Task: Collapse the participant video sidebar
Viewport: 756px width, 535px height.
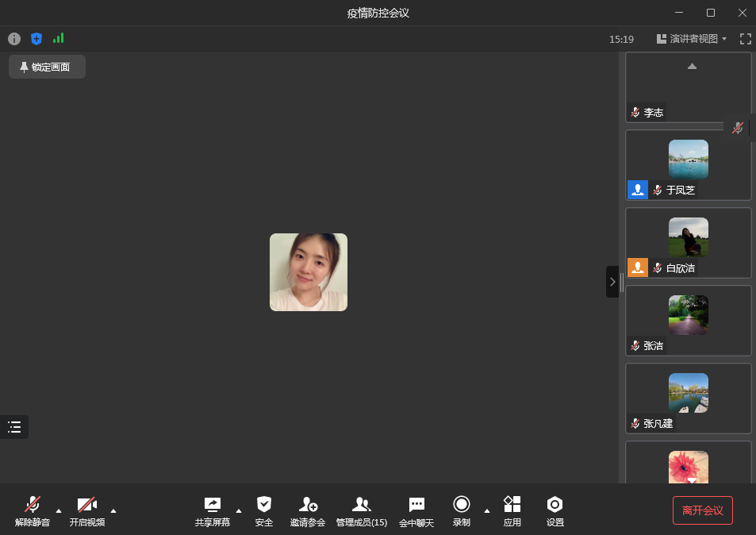Action: click(x=612, y=282)
